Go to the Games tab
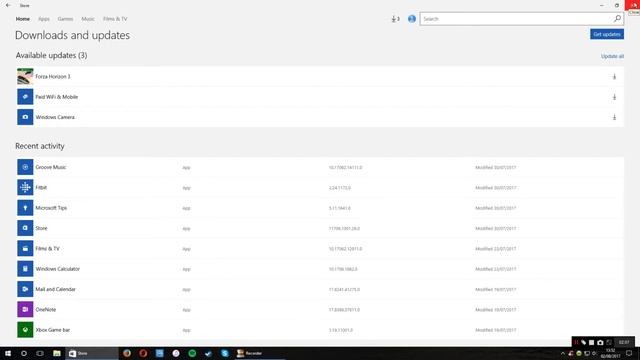The width and height of the screenshot is (640, 360). (65, 19)
